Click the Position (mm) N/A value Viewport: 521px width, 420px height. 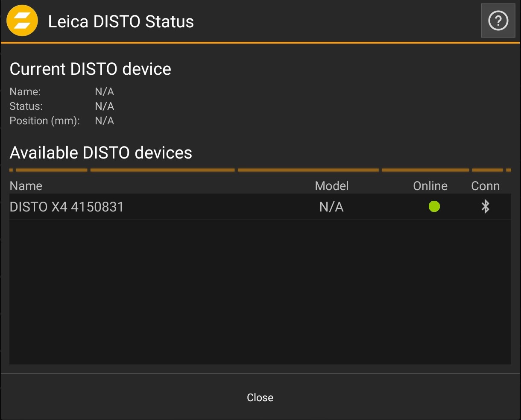point(105,120)
